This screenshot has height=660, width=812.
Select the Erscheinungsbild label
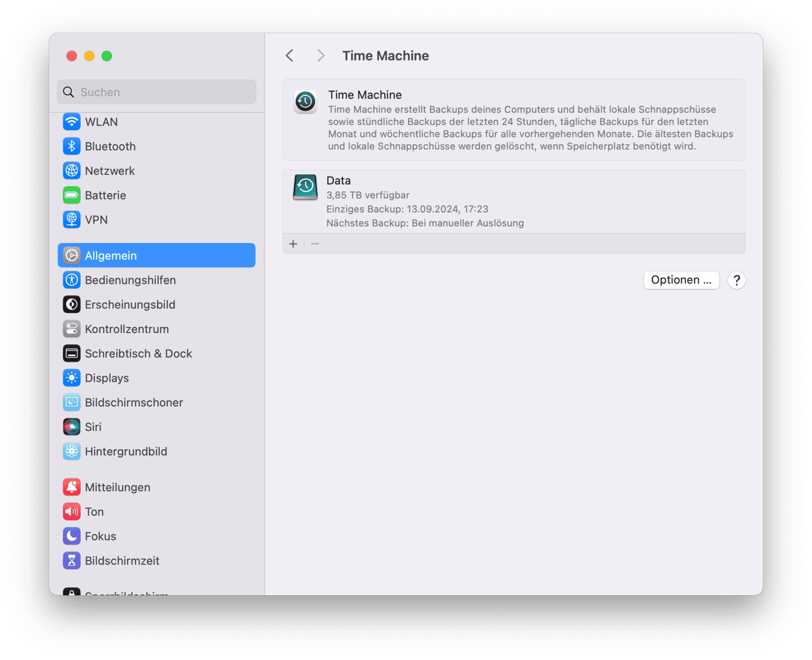[x=130, y=304]
